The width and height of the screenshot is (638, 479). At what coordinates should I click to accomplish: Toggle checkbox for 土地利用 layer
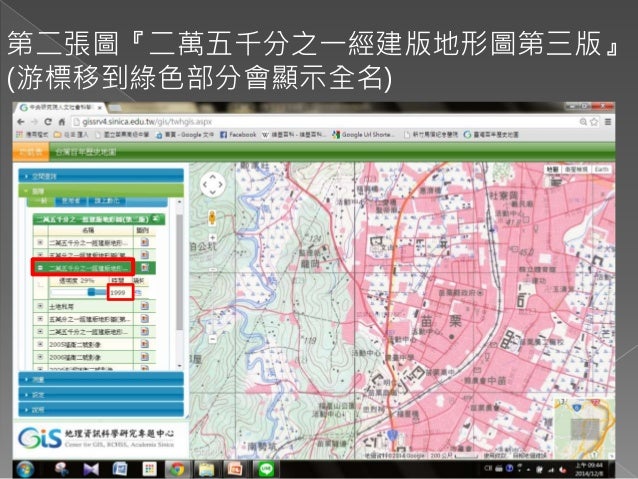[40, 306]
